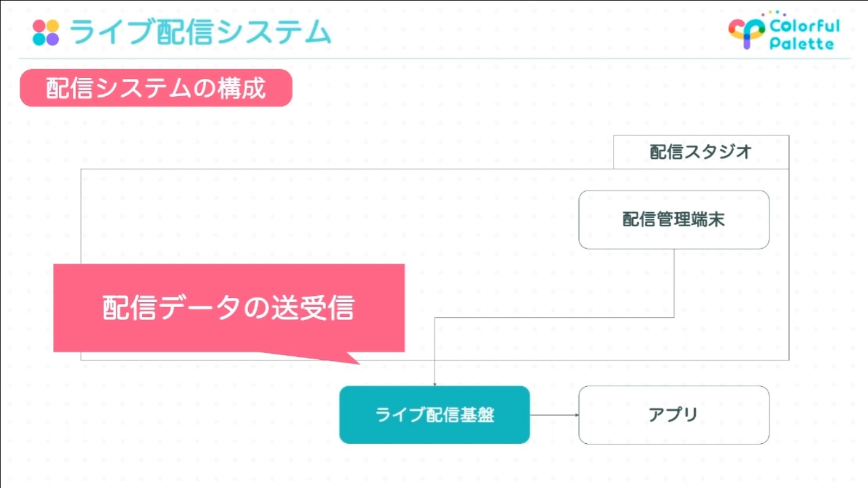This screenshot has width=868, height=488.
Task: Select the 配信管理端末 box
Action: (674, 219)
